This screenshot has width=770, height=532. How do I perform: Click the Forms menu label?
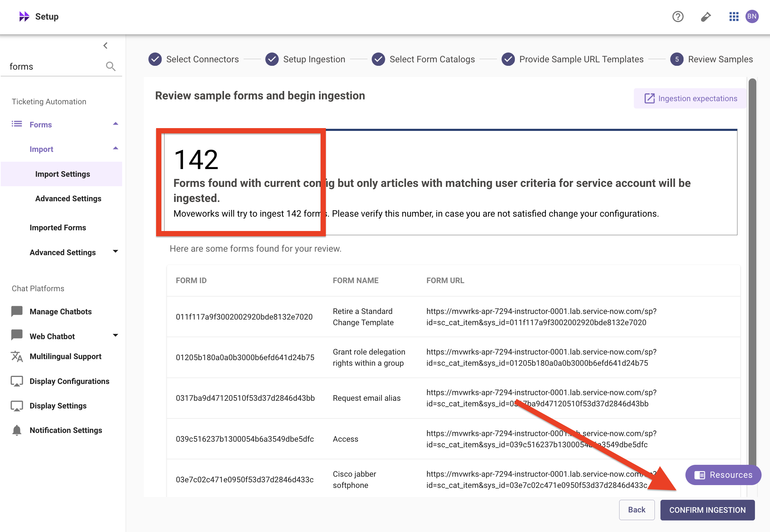click(41, 125)
